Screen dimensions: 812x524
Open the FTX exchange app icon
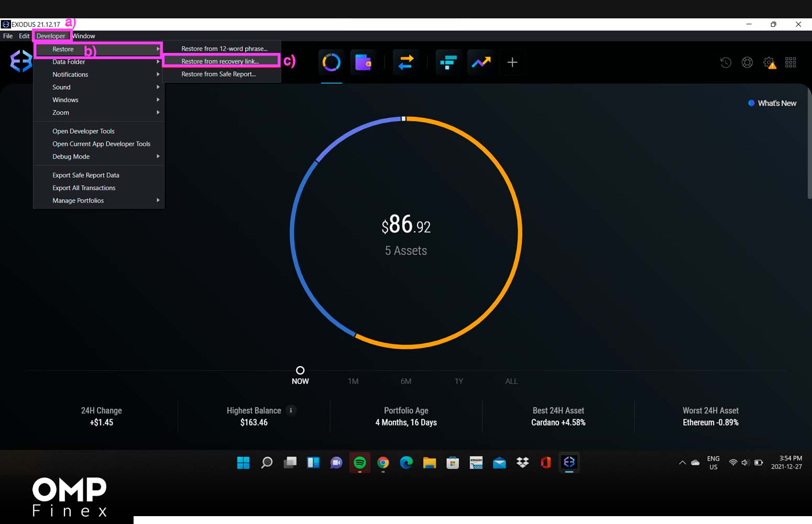click(x=448, y=62)
